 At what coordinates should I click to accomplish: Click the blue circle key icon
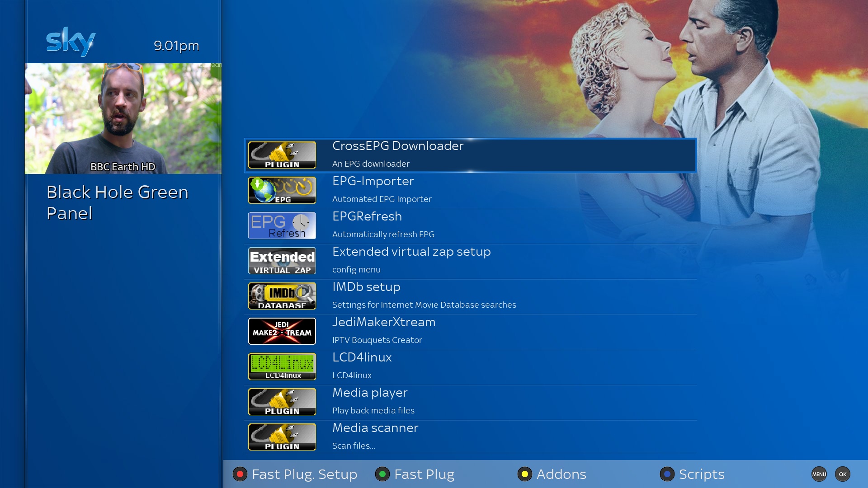pos(667,474)
